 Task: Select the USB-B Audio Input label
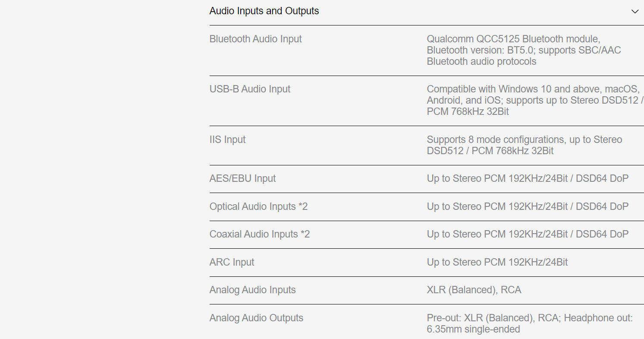(x=250, y=89)
